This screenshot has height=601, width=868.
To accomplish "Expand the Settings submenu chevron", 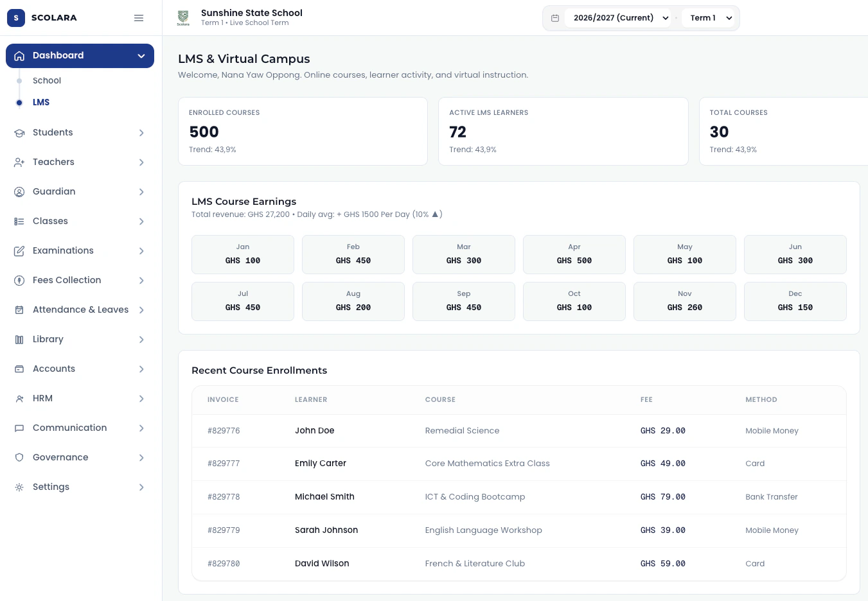I will pyautogui.click(x=141, y=487).
